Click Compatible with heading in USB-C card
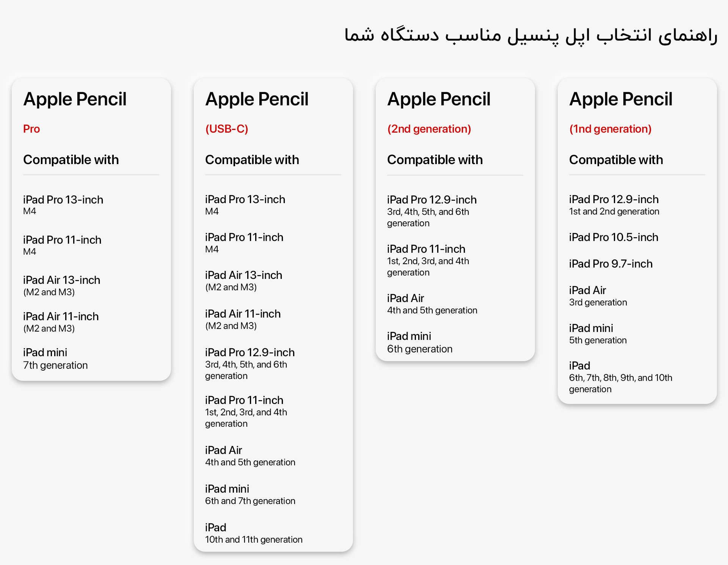728x565 pixels. click(252, 160)
